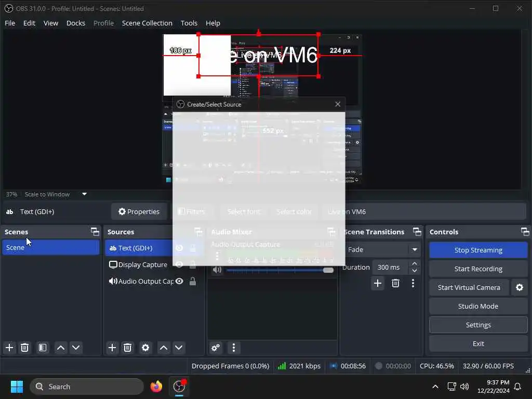This screenshot has height=399, width=532.
Task: Click the Exit button
Action: click(478, 344)
